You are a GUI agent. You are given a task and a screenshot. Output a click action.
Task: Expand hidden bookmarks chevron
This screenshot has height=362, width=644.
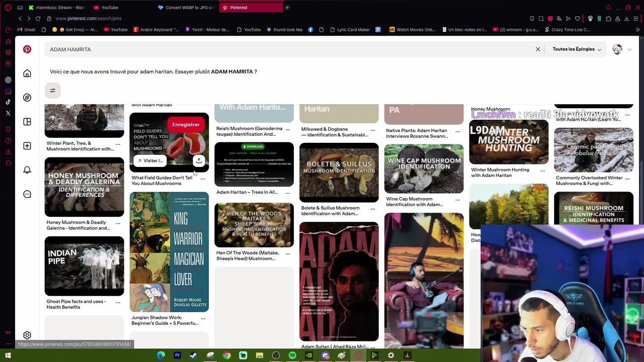click(x=637, y=30)
